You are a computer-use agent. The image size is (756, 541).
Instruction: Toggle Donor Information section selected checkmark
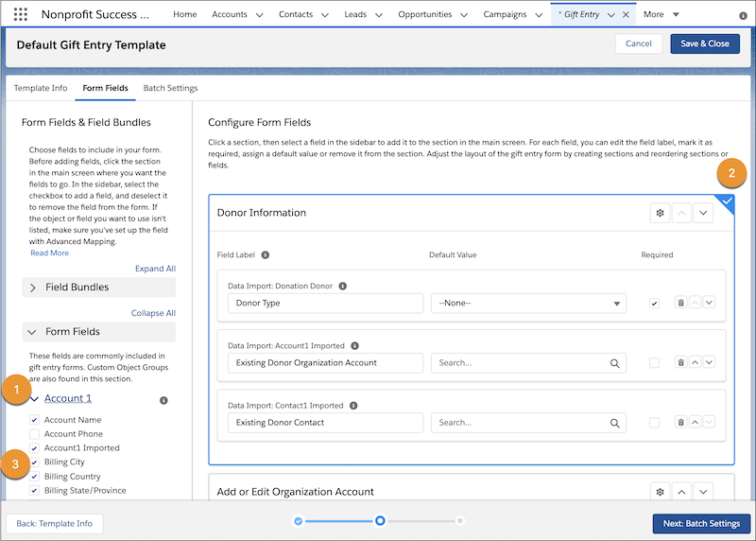pos(727,201)
